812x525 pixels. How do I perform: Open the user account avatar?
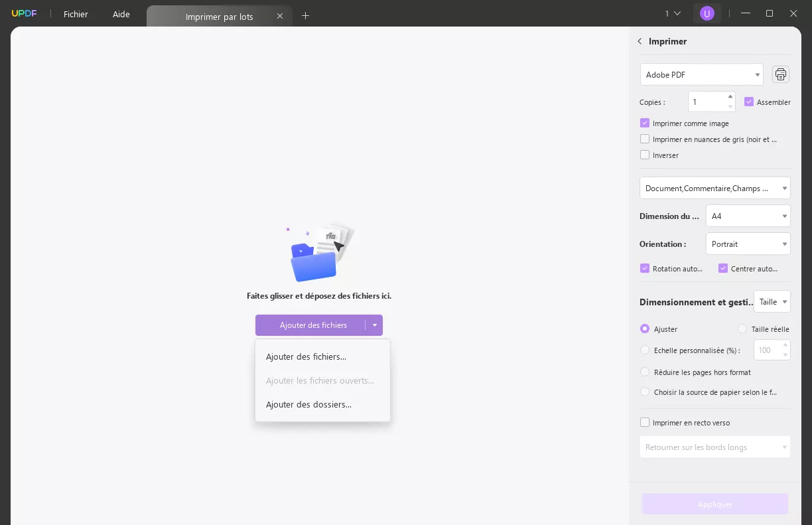pyautogui.click(x=707, y=13)
